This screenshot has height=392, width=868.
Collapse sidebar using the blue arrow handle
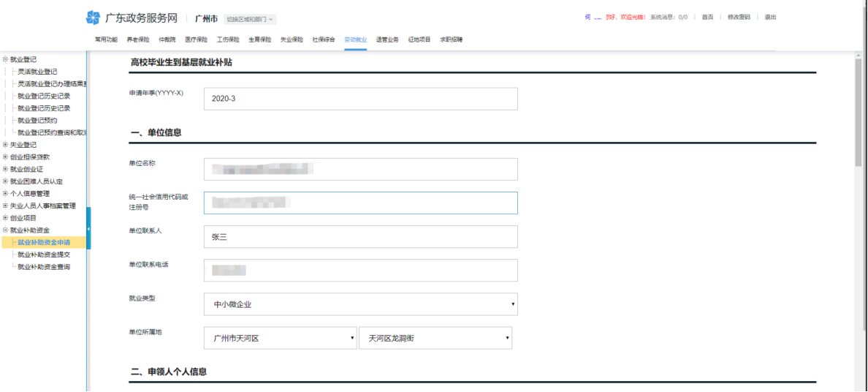[88, 229]
